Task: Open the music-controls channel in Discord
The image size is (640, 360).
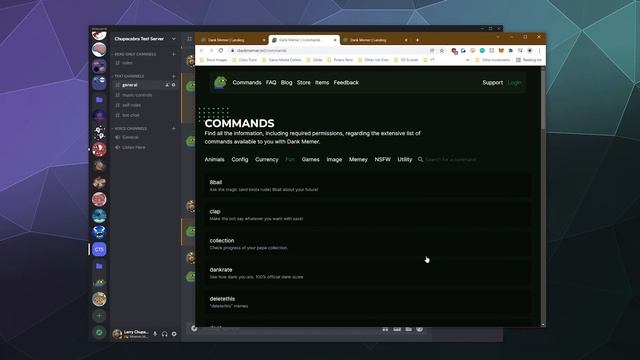Action: 145,95
